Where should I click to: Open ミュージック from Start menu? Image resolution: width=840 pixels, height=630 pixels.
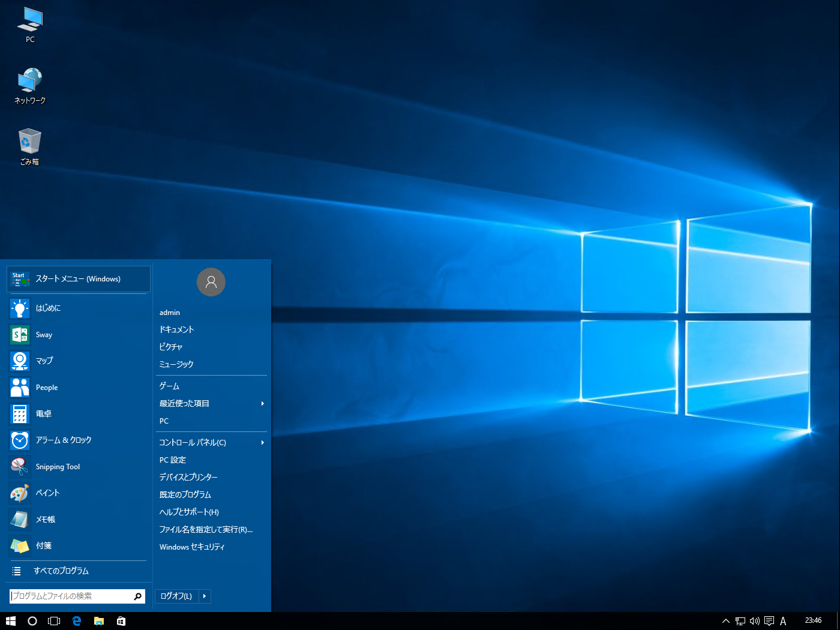[176, 365]
